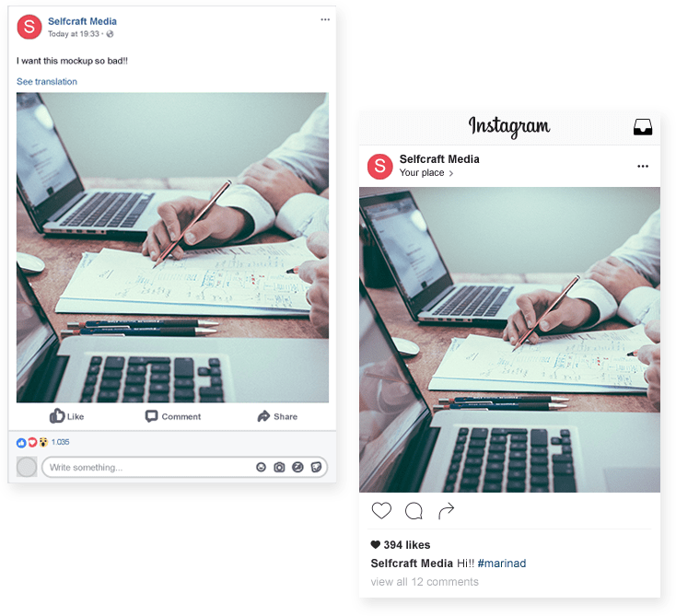
Task: Attach photo using camera icon
Action: (279, 467)
